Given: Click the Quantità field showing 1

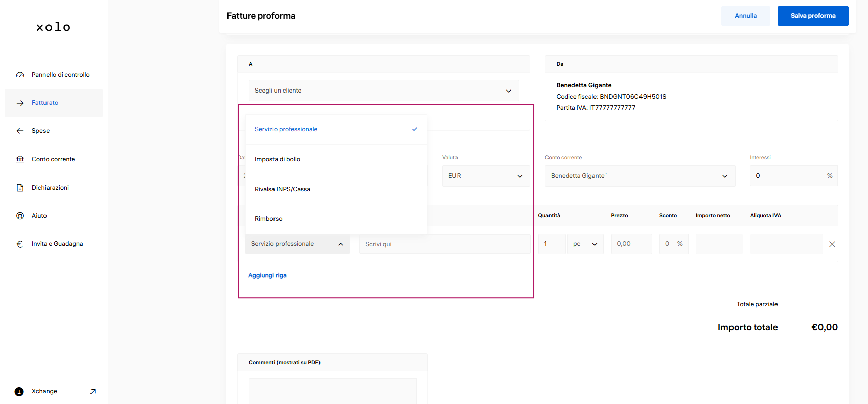Looking at the screenshot, I should pyautogui.click(x=552, y=244).
